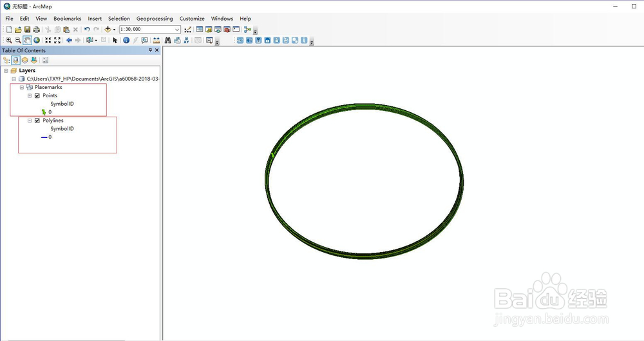Open the Insert menu

(95, 19)
